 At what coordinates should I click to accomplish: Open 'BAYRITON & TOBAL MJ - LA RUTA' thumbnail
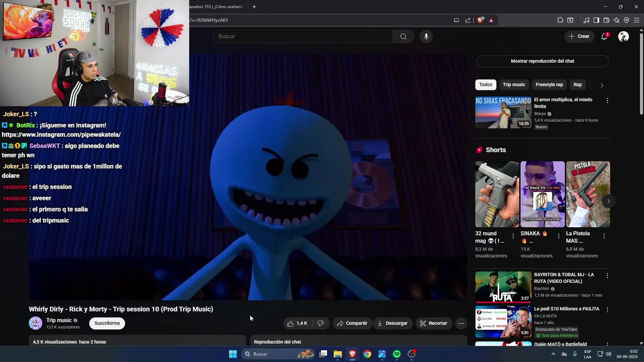click(x=503, y=287)
